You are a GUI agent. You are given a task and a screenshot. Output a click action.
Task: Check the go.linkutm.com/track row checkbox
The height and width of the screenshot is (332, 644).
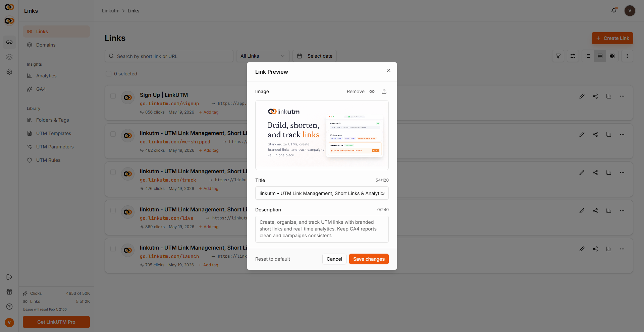pyautogui.click(x=113, y=172)
